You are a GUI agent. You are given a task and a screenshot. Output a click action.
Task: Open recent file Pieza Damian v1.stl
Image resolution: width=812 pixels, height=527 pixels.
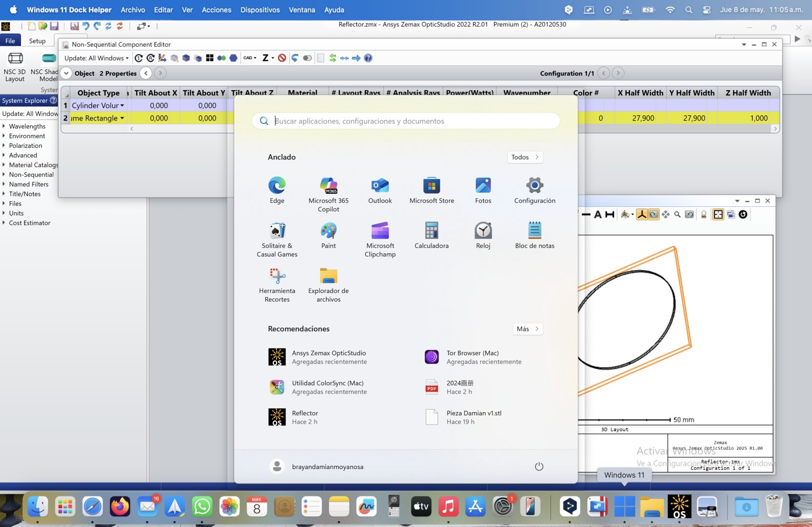(464, 417)
